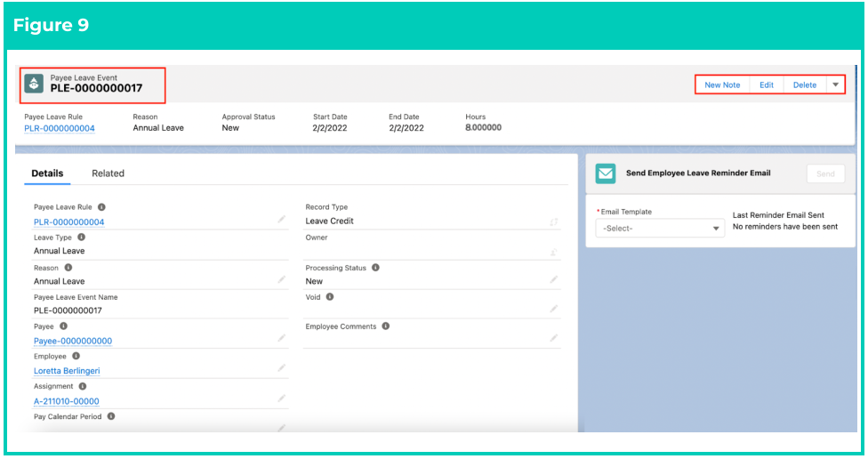Show info tooltip next to Payee Leave Rule

pyautogui.click(x=101, y=207)
